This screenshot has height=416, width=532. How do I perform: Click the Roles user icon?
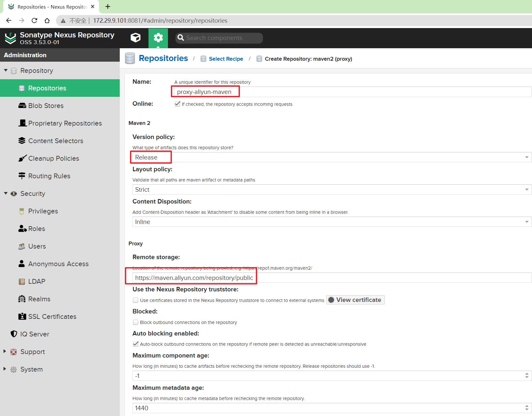click(x=22, y=228)
